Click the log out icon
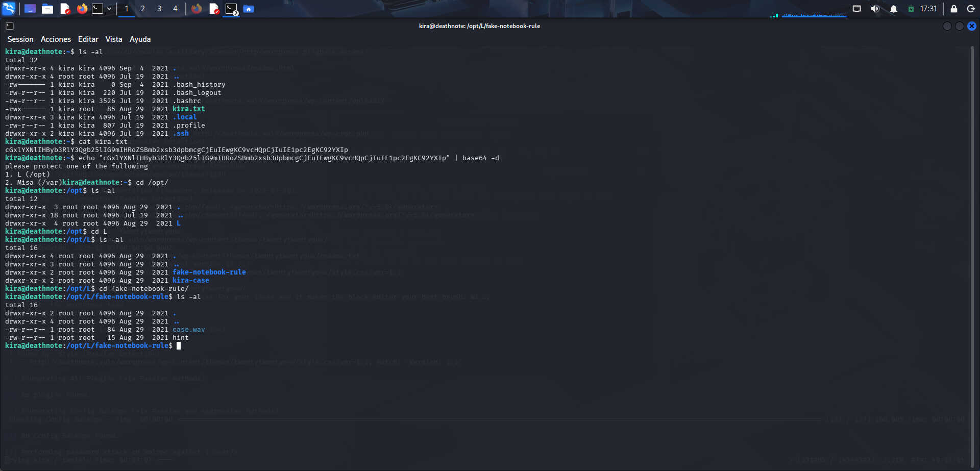The height and width of the screenshot is (471, 980). pos(971,9)
